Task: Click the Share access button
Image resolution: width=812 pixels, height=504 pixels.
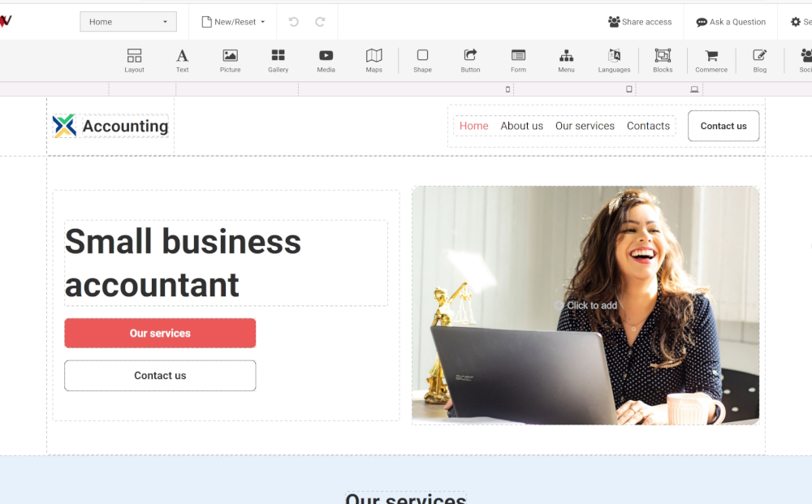Action: pos(640,22)
